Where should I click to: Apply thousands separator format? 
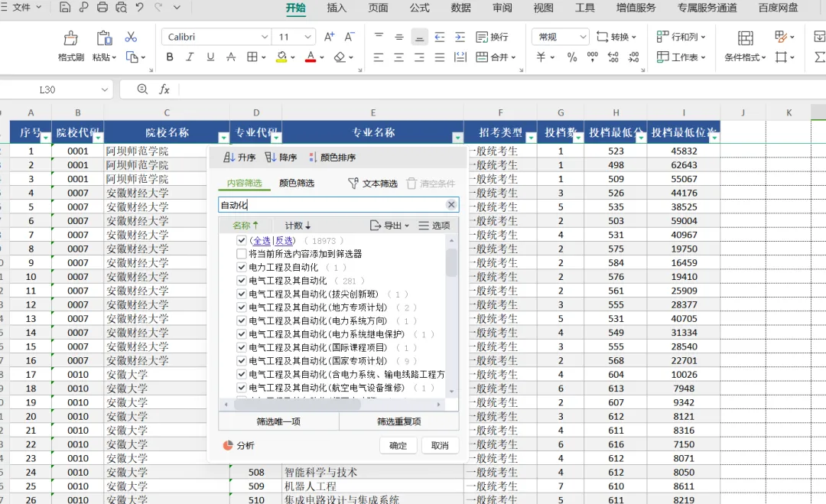tap(592, 57)
